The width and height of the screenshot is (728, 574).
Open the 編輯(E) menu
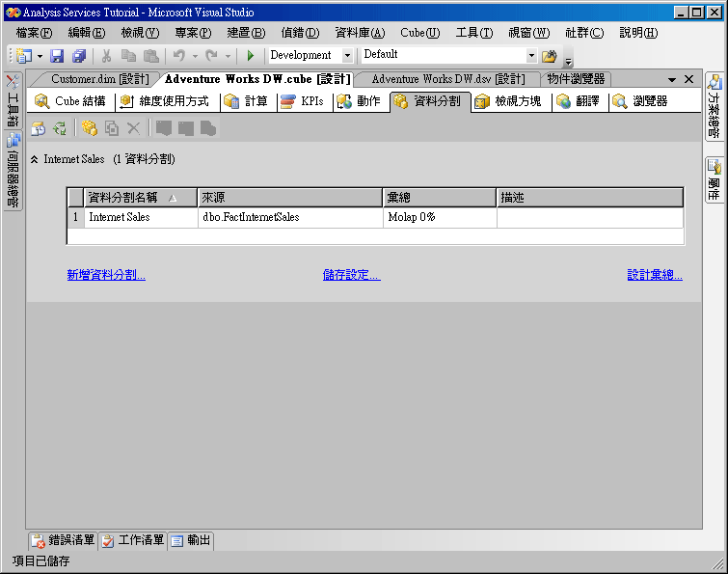pyautogui.click(x=87, y=33)
